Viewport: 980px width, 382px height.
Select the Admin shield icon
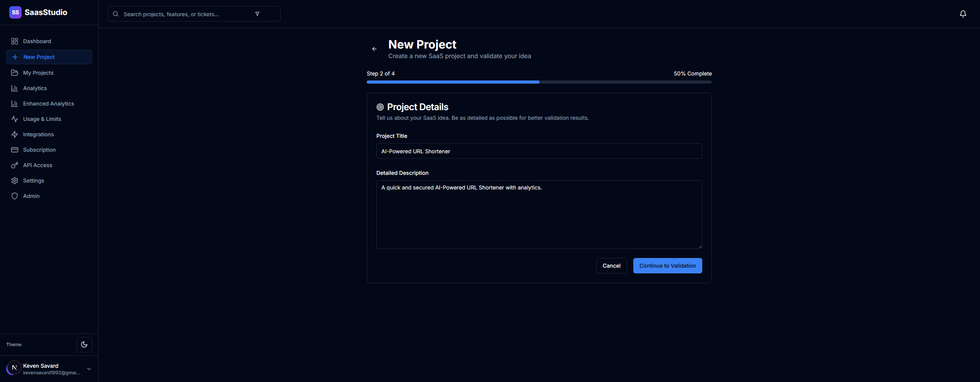pyautogui.click(x=14, y=196)
